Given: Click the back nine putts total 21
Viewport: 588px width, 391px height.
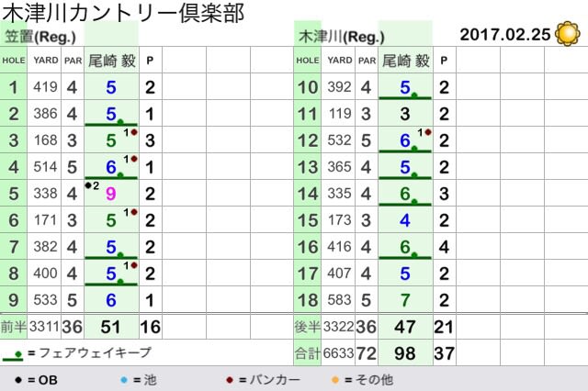Looking at the screenshot, I should 445,327.
